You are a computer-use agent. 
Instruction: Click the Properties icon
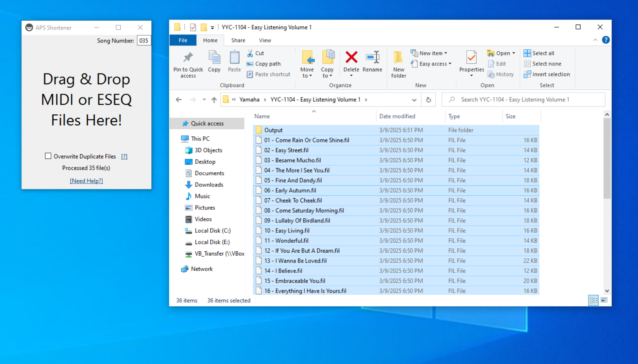[x=471, y=57]
